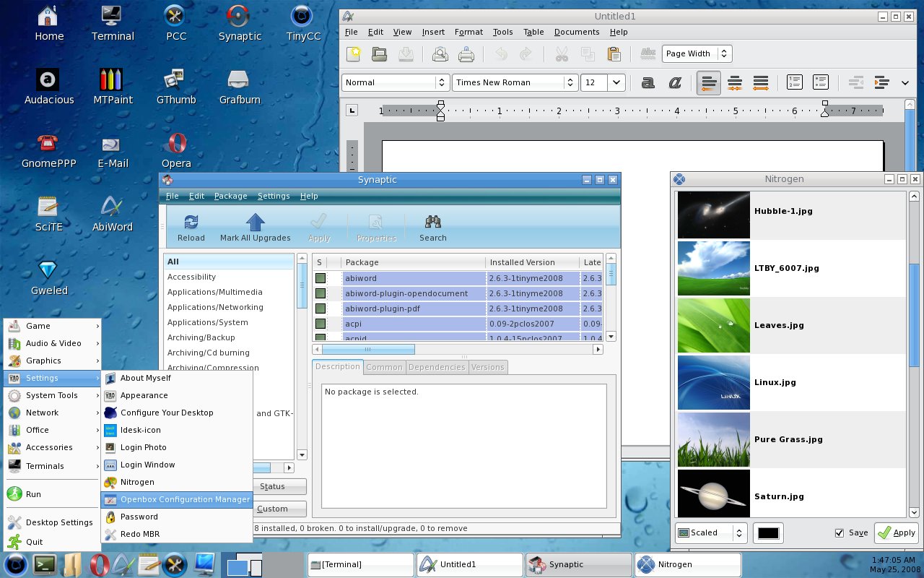The height and width of the screenshot is (578, 924).
Task: Click the Status button in Synaptic
Action: [x=272, y=486]
